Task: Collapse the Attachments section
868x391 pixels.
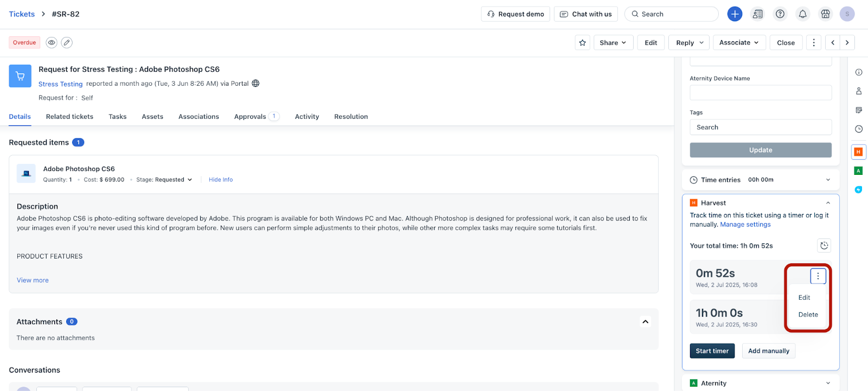Action: click(646, 321)
